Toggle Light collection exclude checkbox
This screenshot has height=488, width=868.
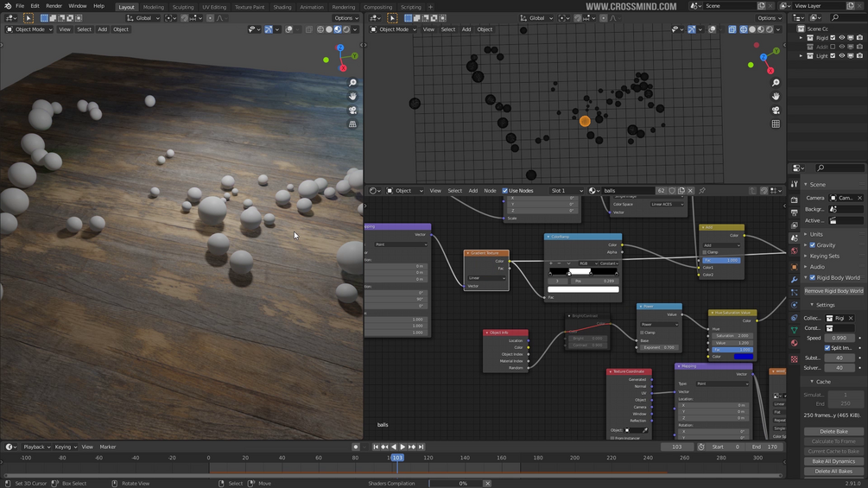833,56
